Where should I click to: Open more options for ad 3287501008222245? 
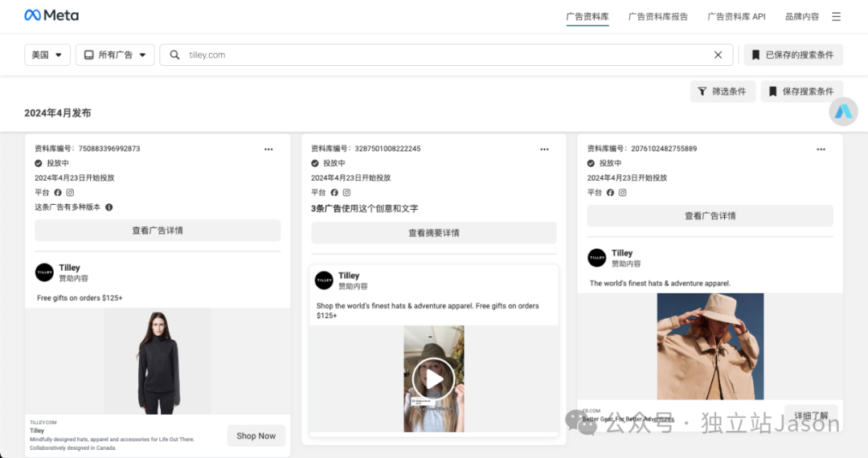click(x=545, y=149)
